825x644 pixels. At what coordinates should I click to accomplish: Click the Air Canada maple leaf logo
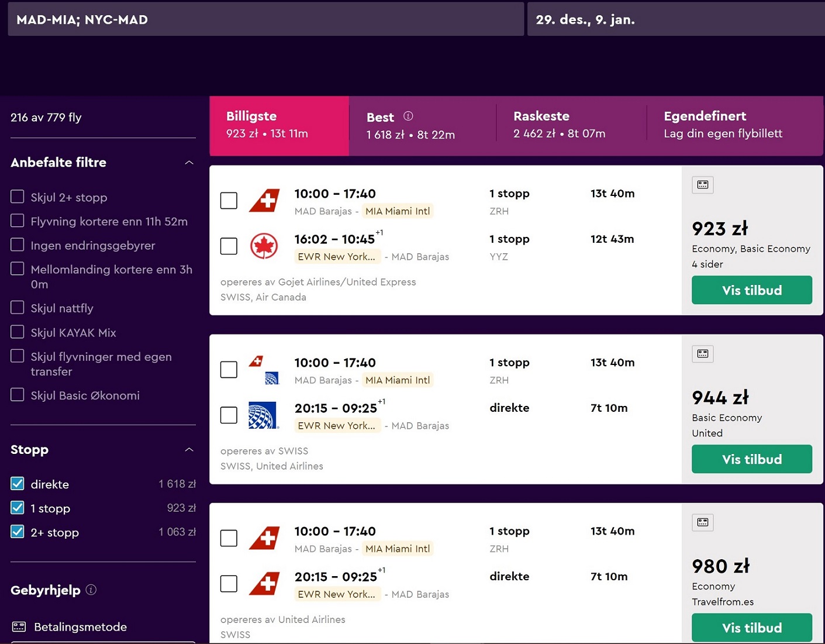click(264, 246)
